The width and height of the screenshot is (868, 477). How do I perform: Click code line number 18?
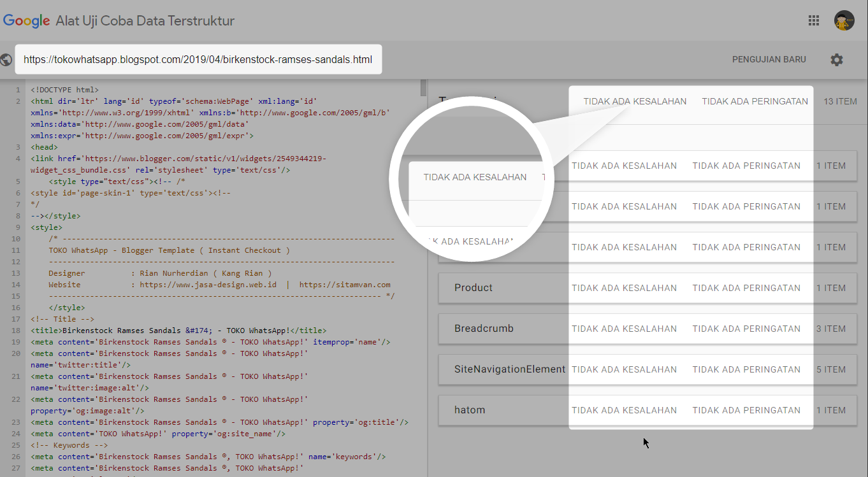click(x=17, y=331)
